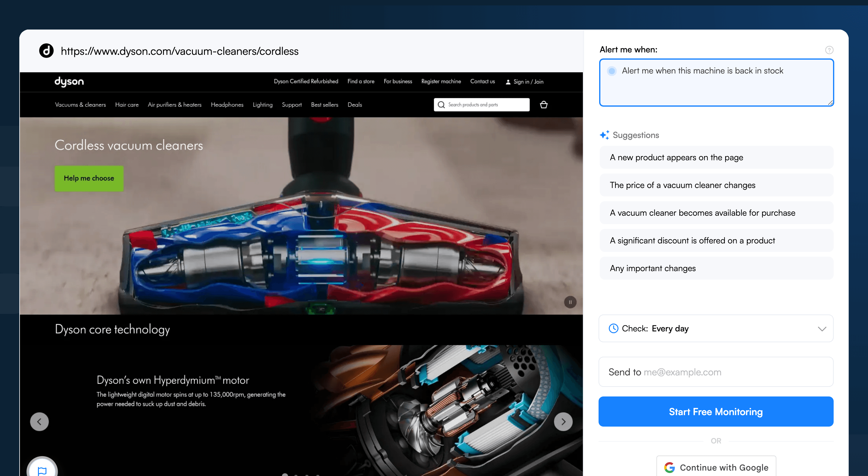Click Start Free Monitoring button

716,412
